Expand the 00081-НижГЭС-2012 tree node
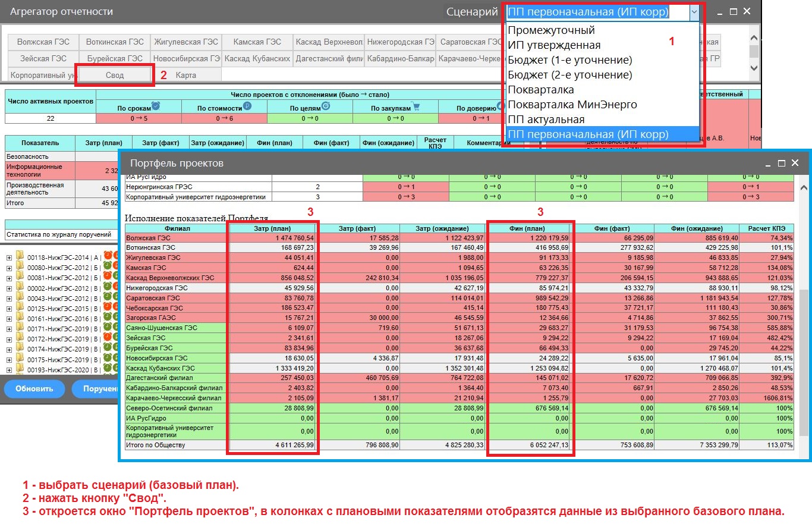This screenshot has height=524, width=812. (x=10, y=277)
